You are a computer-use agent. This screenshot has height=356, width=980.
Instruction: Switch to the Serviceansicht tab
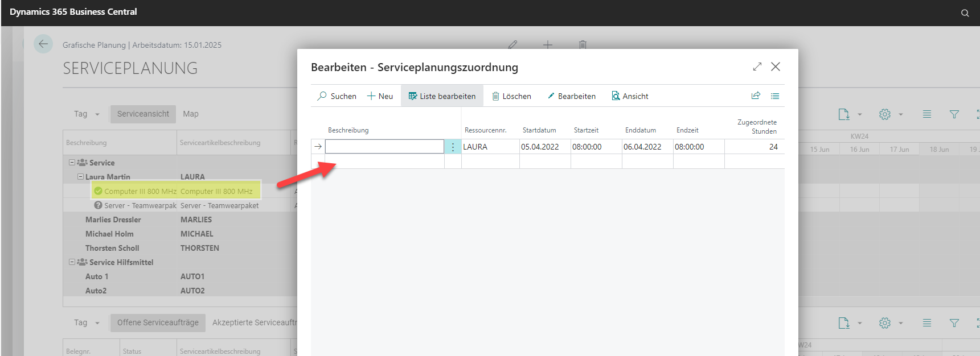pos(143,114)
